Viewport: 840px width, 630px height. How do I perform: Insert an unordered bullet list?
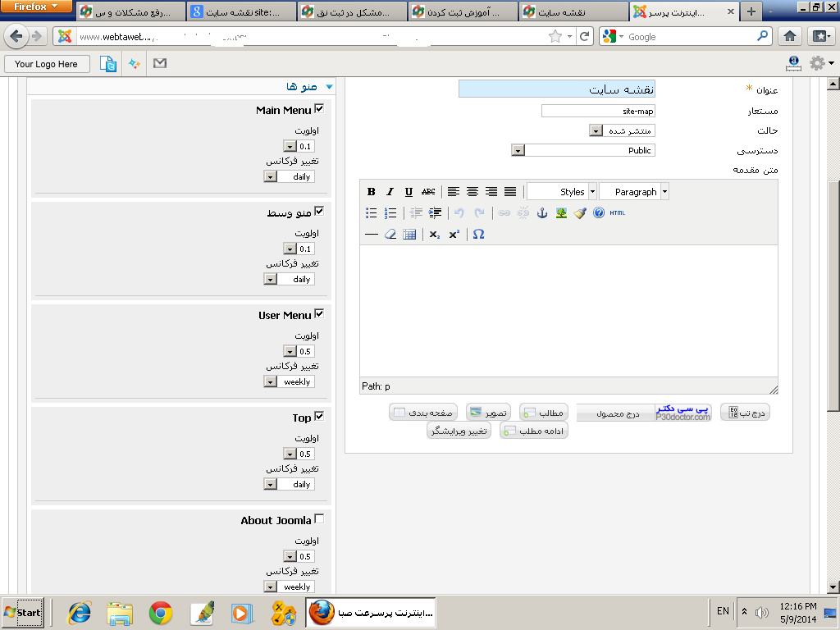coord(372,213)
